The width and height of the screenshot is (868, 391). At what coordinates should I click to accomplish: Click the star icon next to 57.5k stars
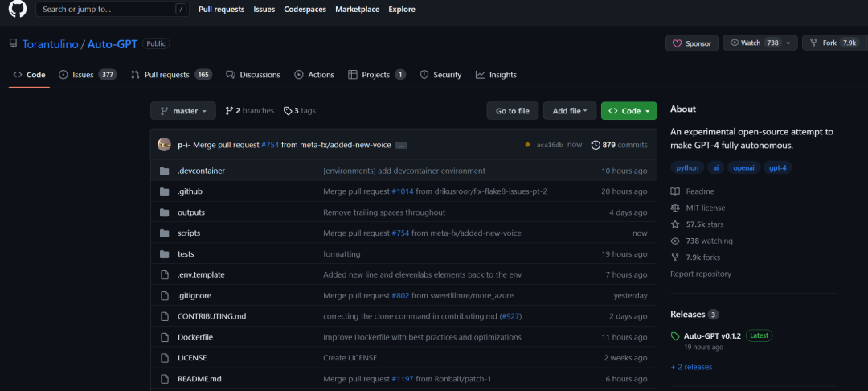tap(675, 224)
